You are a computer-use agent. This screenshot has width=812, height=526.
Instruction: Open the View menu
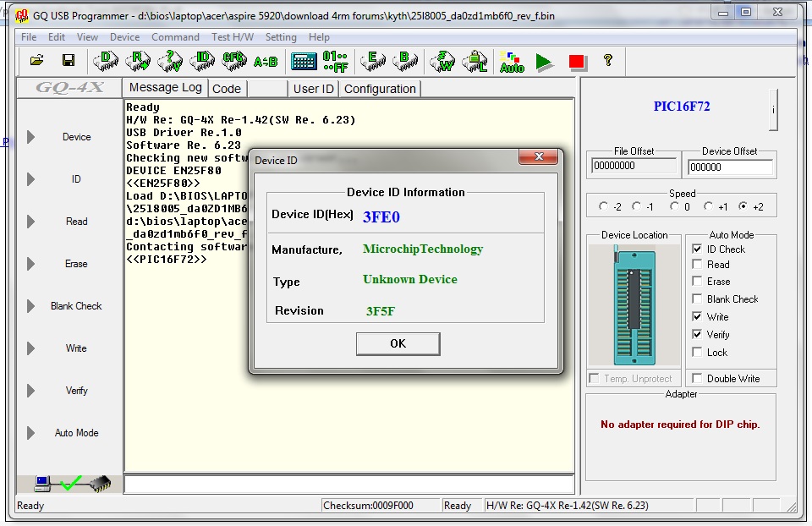pyautogui.click(x=87, y=37)
